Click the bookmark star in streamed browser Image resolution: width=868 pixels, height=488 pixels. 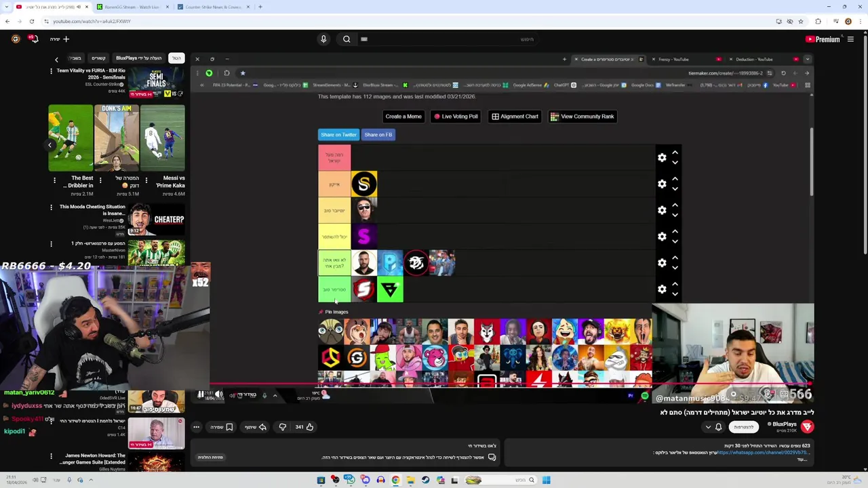click(x=243, y=73)
